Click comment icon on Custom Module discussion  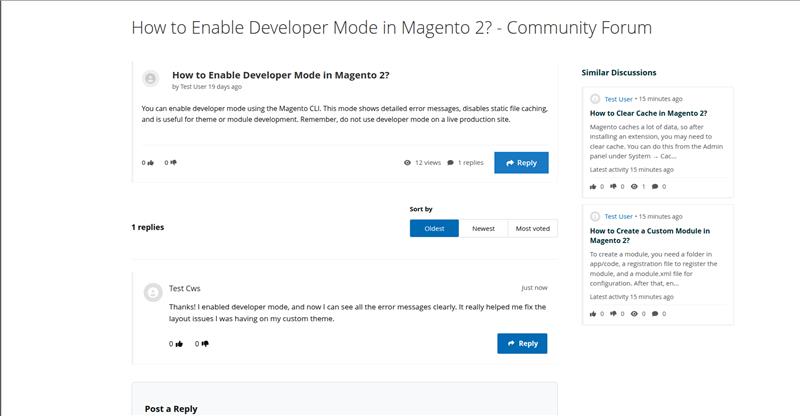click(654, 313)
